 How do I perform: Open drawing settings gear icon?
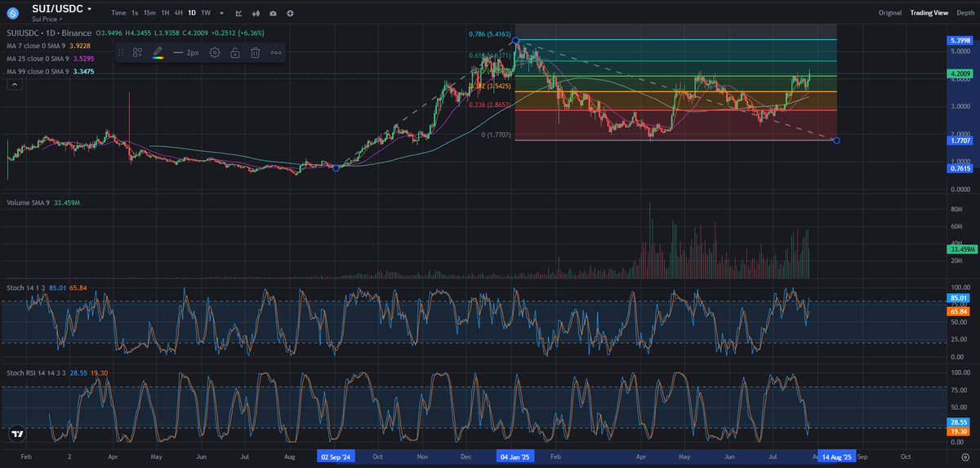pyautogui.click(x=215, y=52)
